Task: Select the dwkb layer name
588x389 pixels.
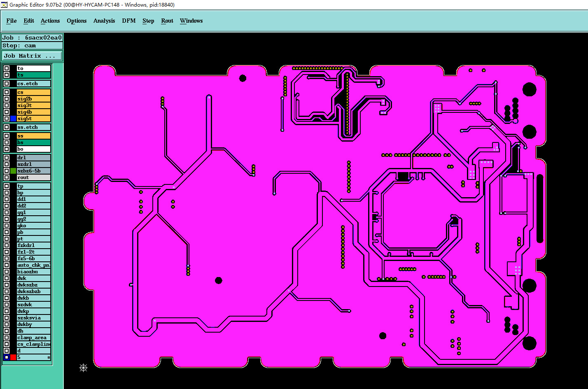Action: 34,298
